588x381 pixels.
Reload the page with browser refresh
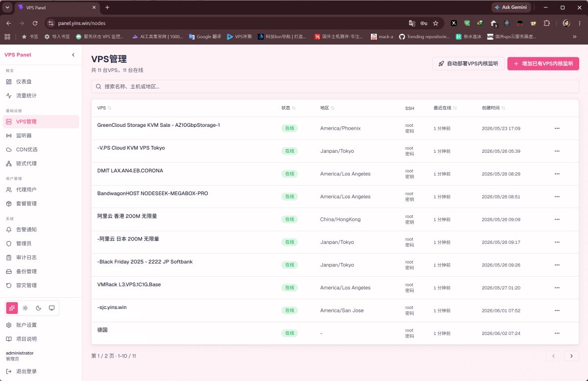coord(35,23)
